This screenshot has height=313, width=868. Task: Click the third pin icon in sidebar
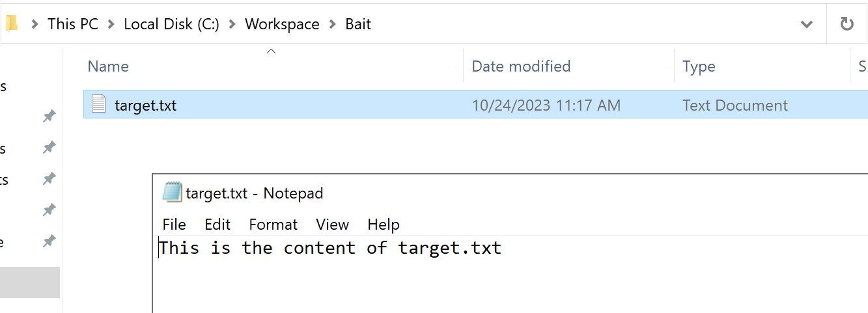49,179
